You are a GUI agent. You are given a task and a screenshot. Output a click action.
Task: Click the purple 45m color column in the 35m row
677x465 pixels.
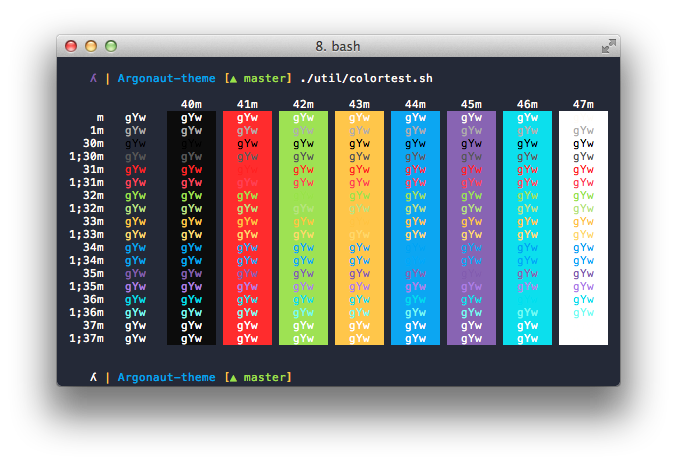471,273
